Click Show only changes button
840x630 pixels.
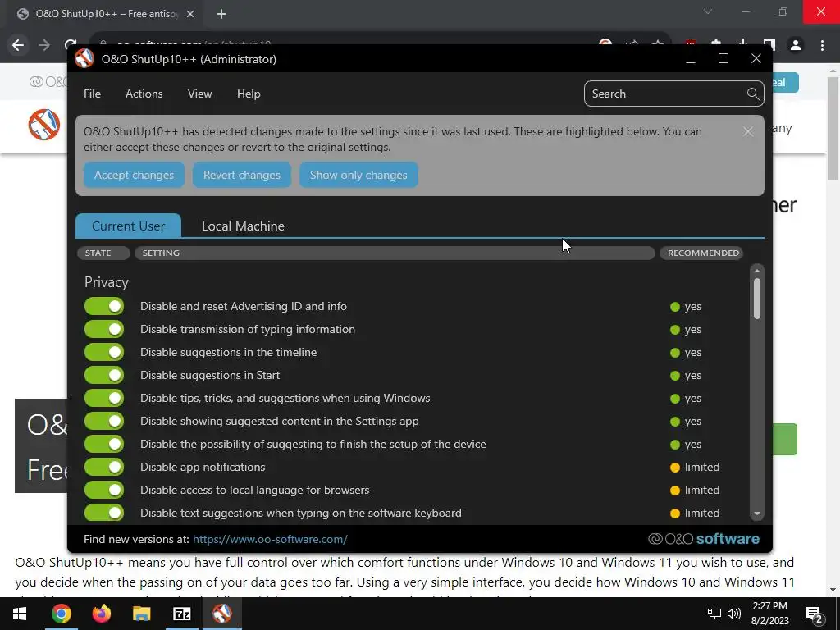click(x=358, y=176)
